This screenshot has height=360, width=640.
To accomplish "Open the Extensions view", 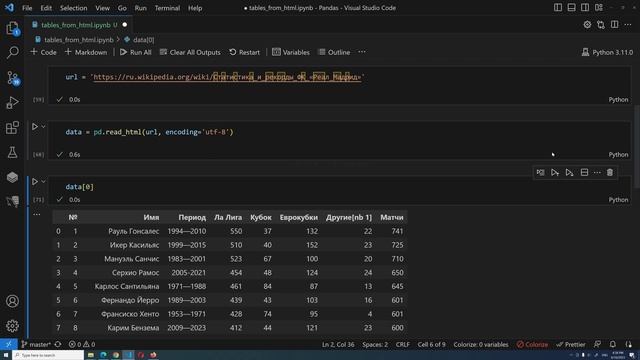I will click(x=12, y=127).
